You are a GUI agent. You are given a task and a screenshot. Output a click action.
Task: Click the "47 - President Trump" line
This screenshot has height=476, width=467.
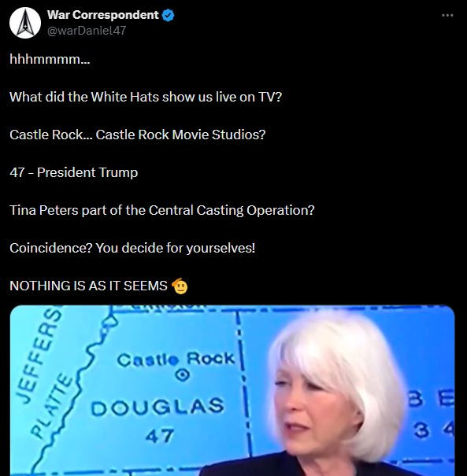pyautogui.click(x=74, y=172)
